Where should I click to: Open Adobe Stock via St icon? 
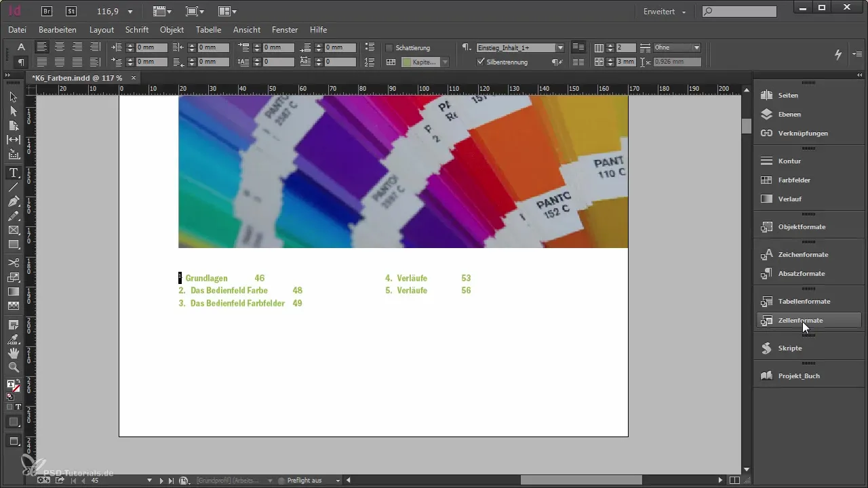point(71,12)
